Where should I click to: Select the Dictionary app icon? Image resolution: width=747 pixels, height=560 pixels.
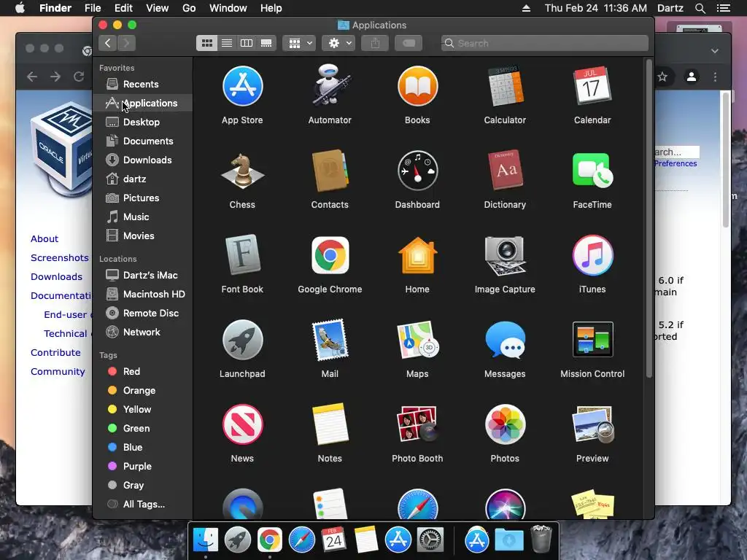(505, 171)
